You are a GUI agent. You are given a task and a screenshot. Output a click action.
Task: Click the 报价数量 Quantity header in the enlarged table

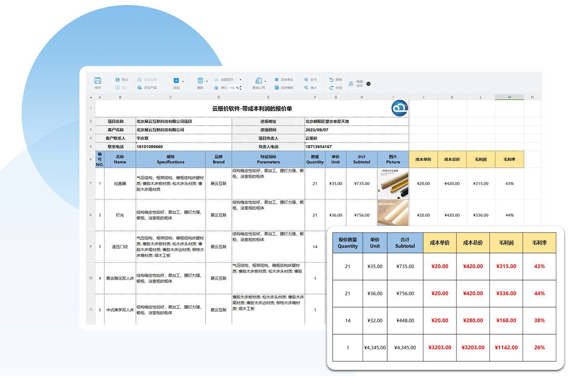click(347, 243)
